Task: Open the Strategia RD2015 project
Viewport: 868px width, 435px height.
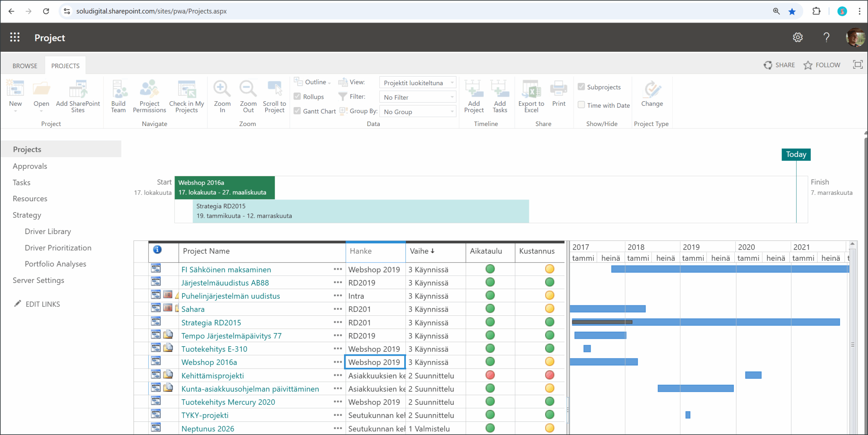Action: point(211,322)
